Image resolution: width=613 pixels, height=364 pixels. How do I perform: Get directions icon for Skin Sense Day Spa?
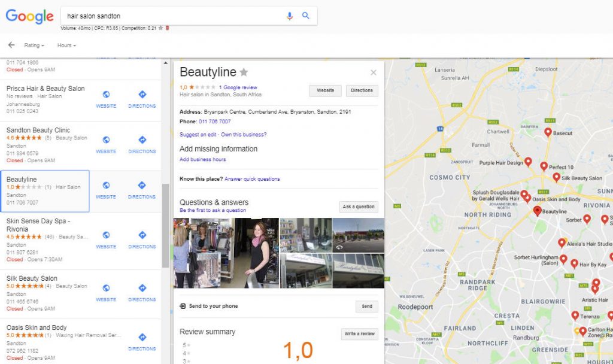142,235
